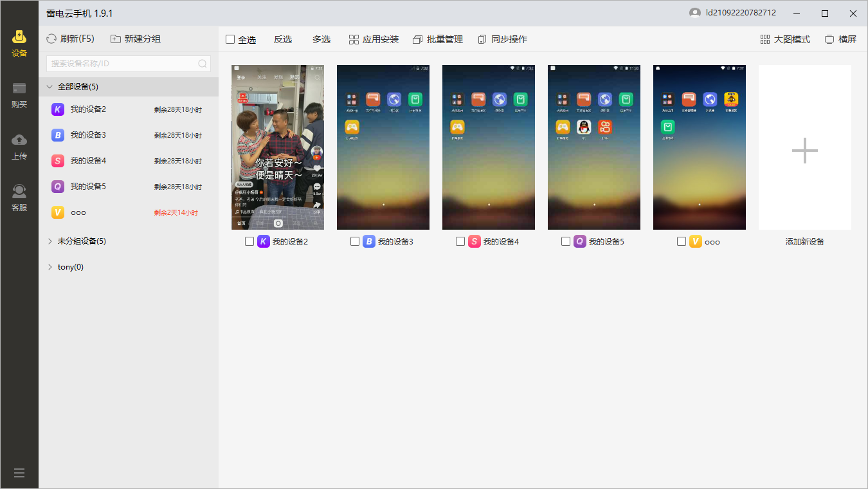Click 新建分组 to create a group

[x=136, y=39]
